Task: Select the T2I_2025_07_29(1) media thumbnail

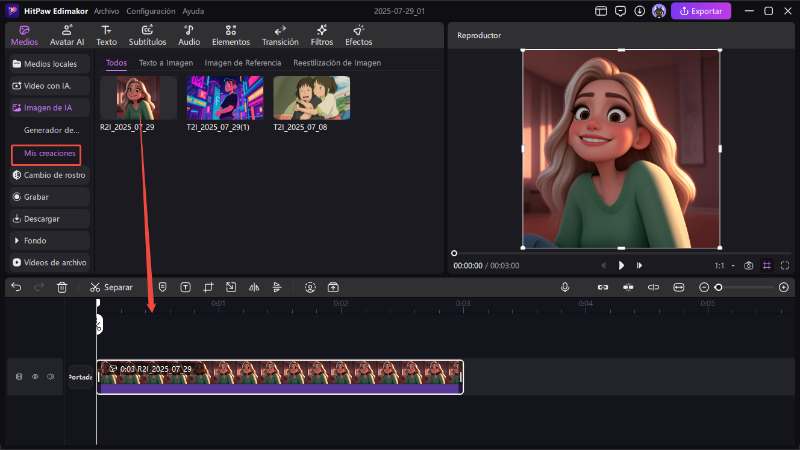Action: [x=225, y=98]
